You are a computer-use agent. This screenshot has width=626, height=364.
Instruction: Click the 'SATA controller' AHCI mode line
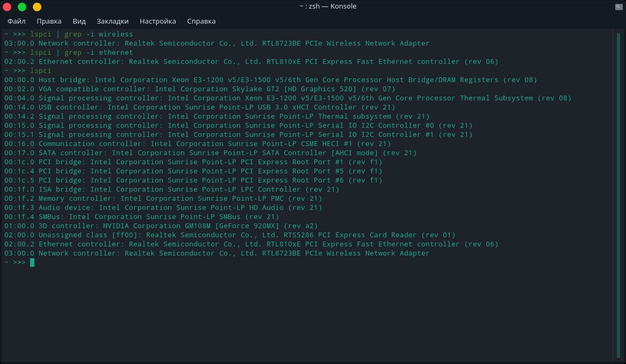coord(211,152)
